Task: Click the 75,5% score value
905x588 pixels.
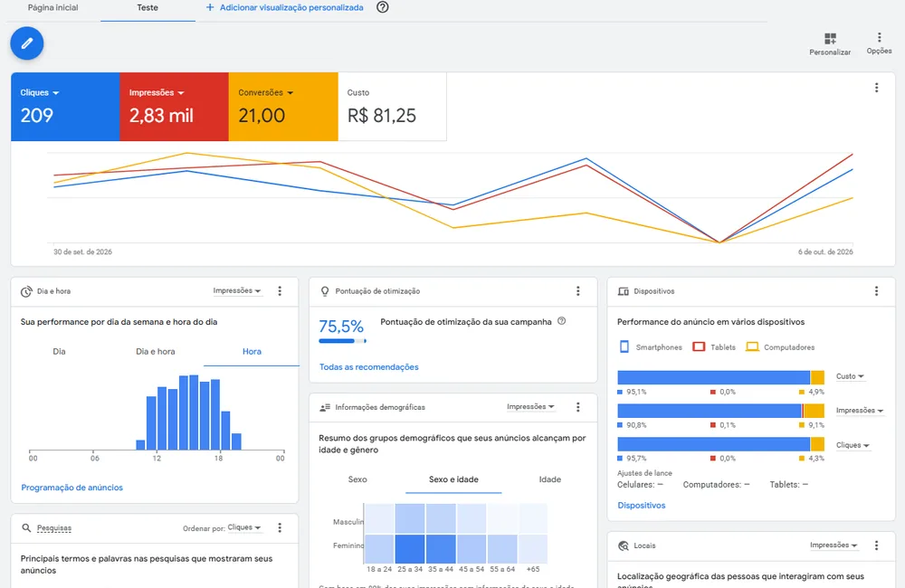Action: [341, 327]
